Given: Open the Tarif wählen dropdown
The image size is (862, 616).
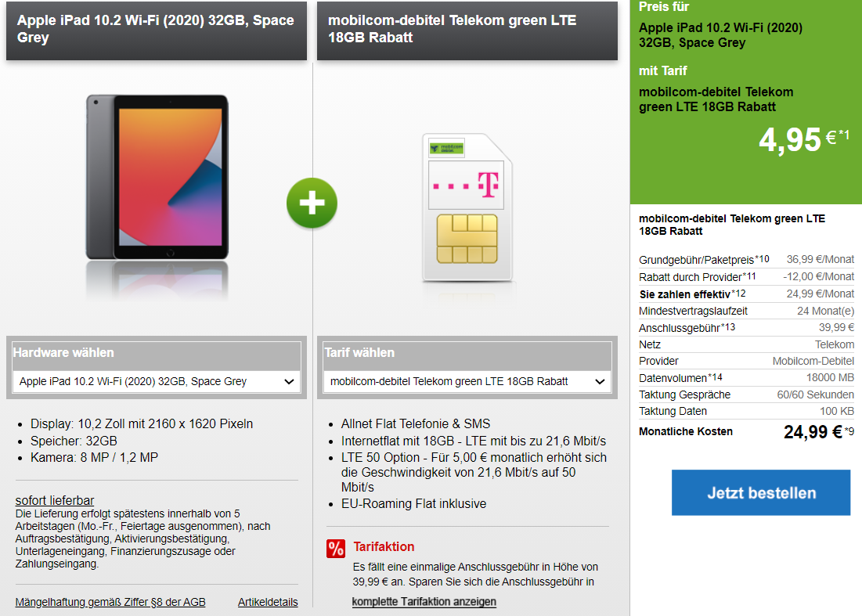Looking at the screenshot, I should coord(467,381).
